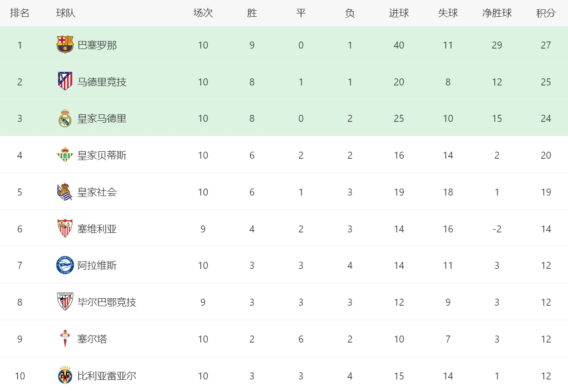Click the Atlético Madrid crest icon
Viewport: 568px width, 392px height.
coord(65,81)
